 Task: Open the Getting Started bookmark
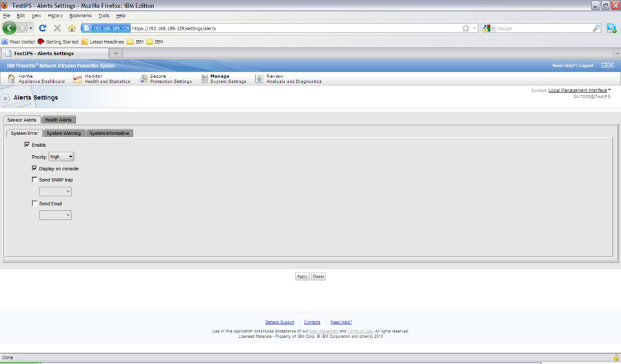point(58,41)
